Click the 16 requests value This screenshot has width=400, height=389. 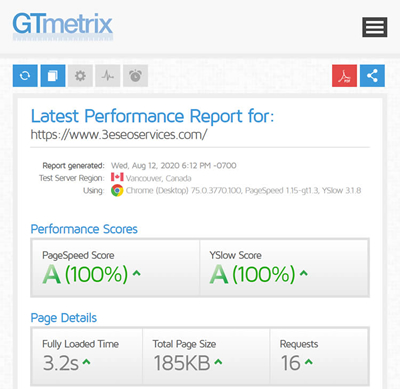tap(290, 363)
